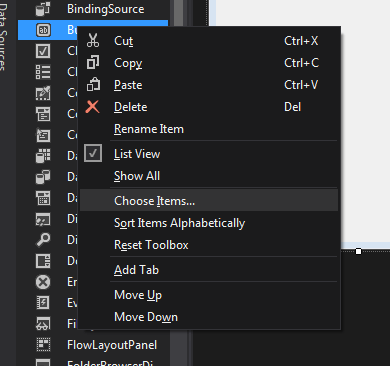390x366 pixels.
Task: Select the DirectorySearcher magnifier icon
Action: pos(43,240)
